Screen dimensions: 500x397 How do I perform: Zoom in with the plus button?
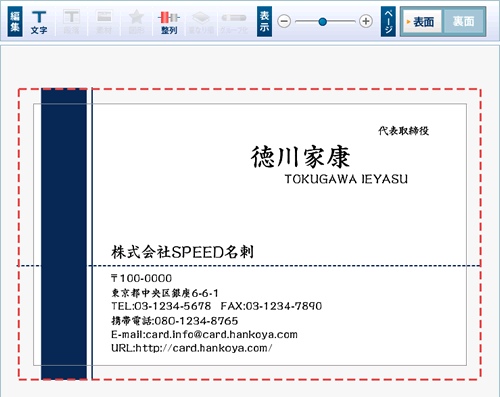pyautogui.click(x=366, y=21)
